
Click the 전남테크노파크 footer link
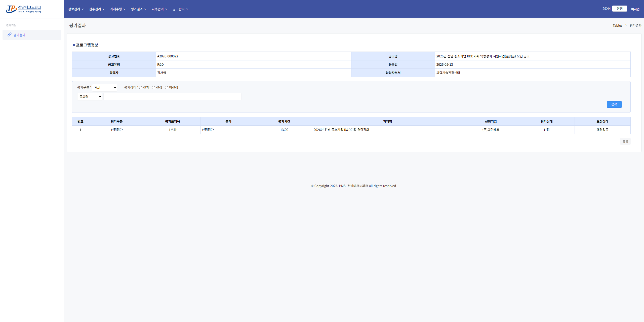pos(357,186)
